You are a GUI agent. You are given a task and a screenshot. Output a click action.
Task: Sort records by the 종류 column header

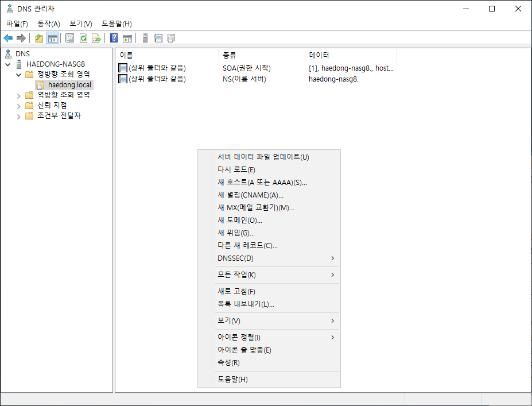coord(262,55)
